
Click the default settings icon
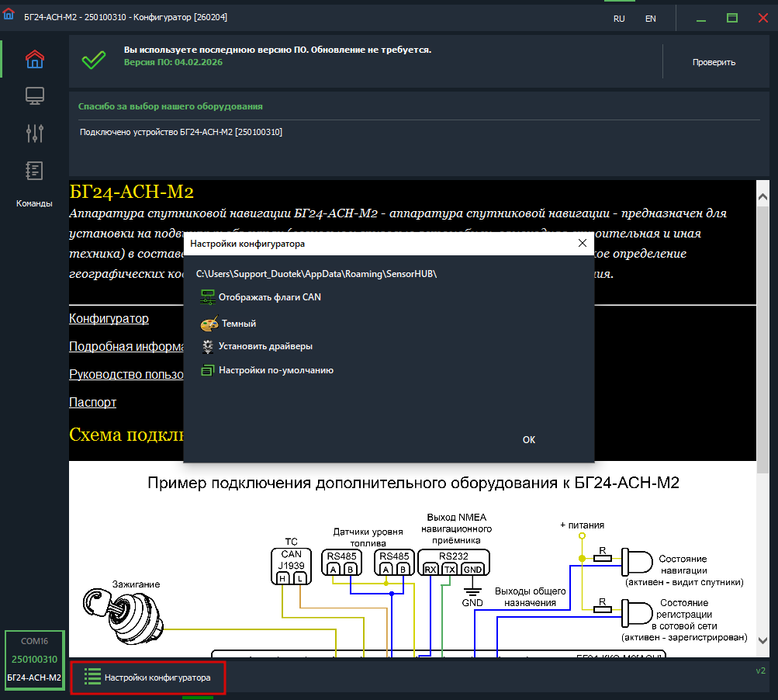[x=207, y=371]
